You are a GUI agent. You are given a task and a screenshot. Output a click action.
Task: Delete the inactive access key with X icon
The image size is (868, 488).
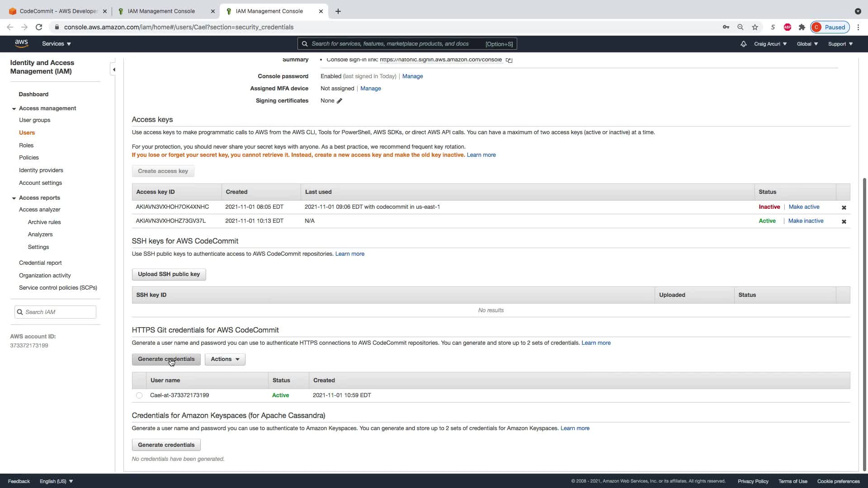[x=844, y=207]
